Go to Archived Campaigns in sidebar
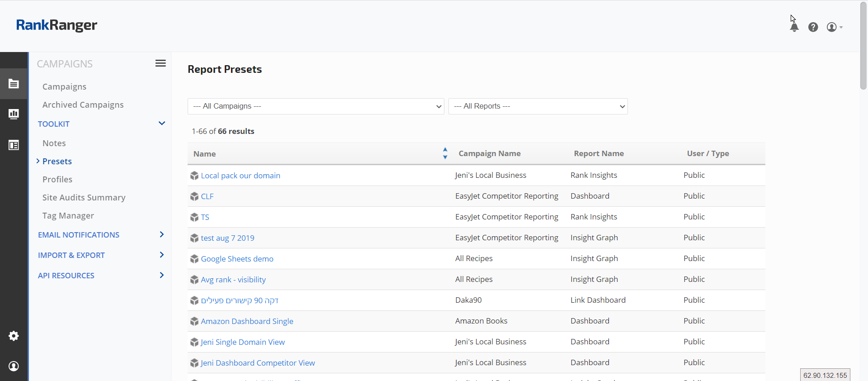868x381 pixels. pyautogui.click(x=83, y=105)
